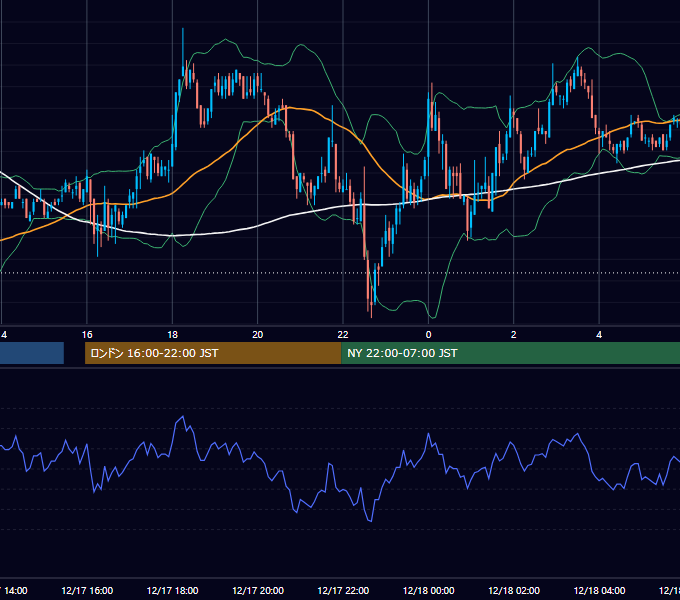Click the 12/17 18:00 date label on oscillator axis

point(173,590)
